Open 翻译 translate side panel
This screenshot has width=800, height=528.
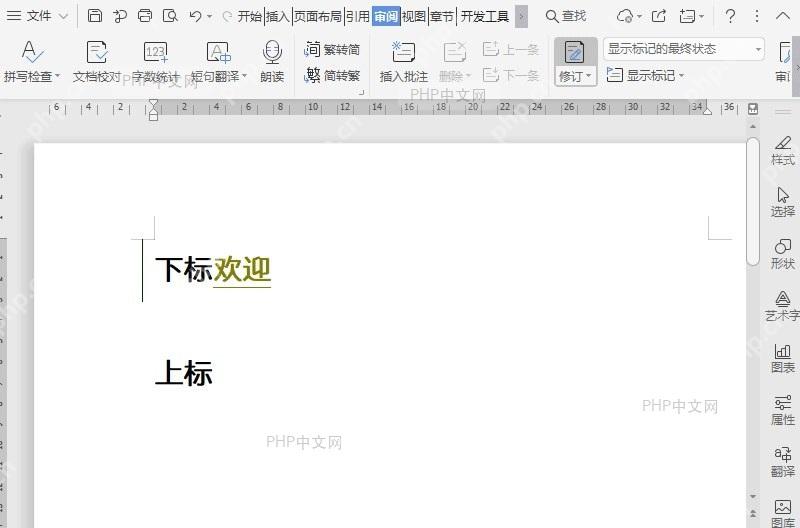click(783, 462)
